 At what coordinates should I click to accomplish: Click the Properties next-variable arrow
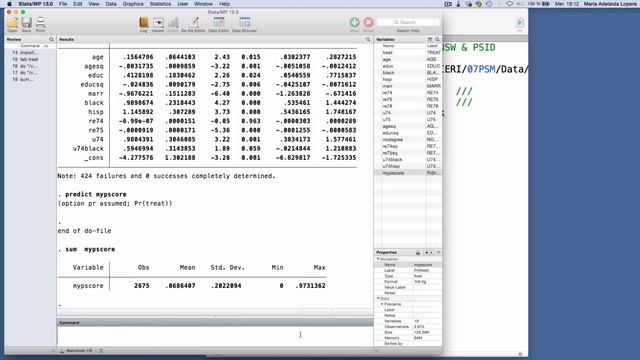click(x=431, y=253)
